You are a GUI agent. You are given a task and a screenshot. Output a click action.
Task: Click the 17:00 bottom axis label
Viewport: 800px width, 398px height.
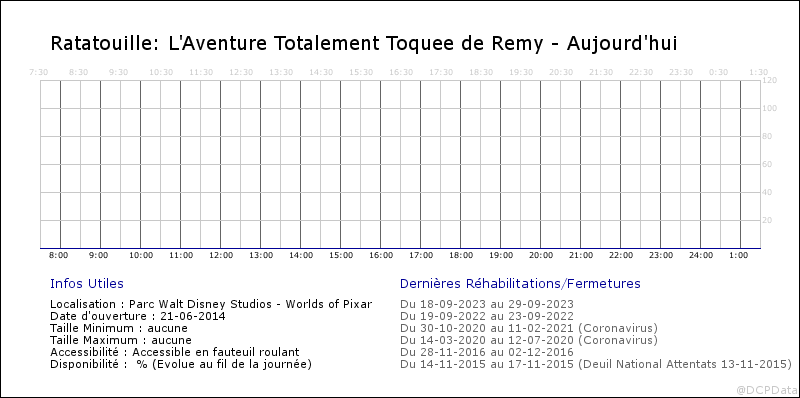421,255
